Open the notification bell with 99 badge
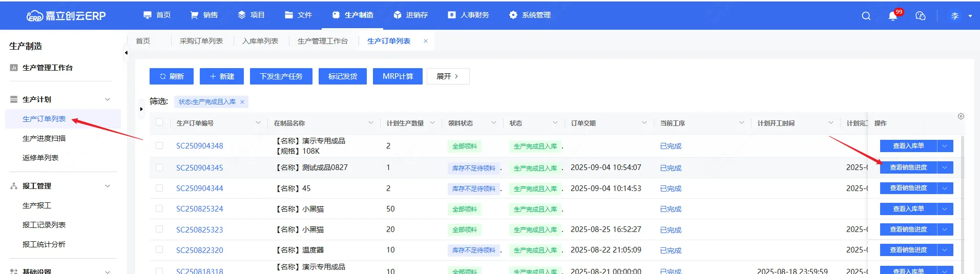The height and width of the screenshot is (274, 980). click(893, 16)
